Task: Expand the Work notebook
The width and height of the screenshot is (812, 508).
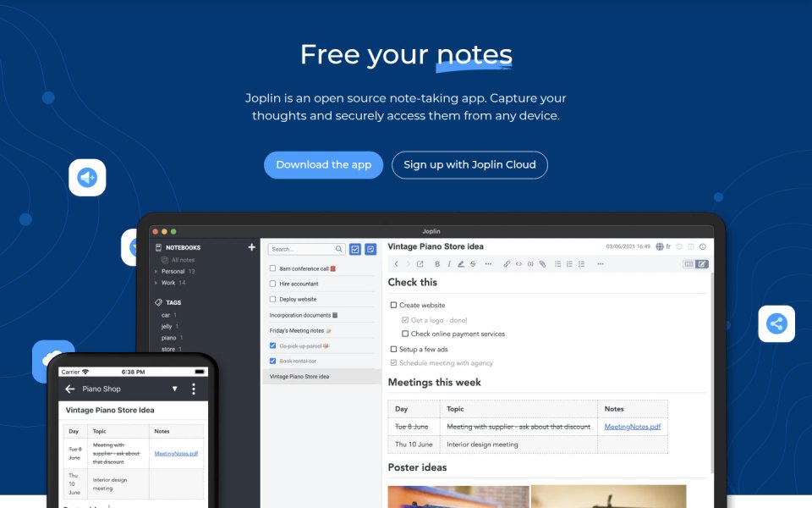Action: pos(156,283)
